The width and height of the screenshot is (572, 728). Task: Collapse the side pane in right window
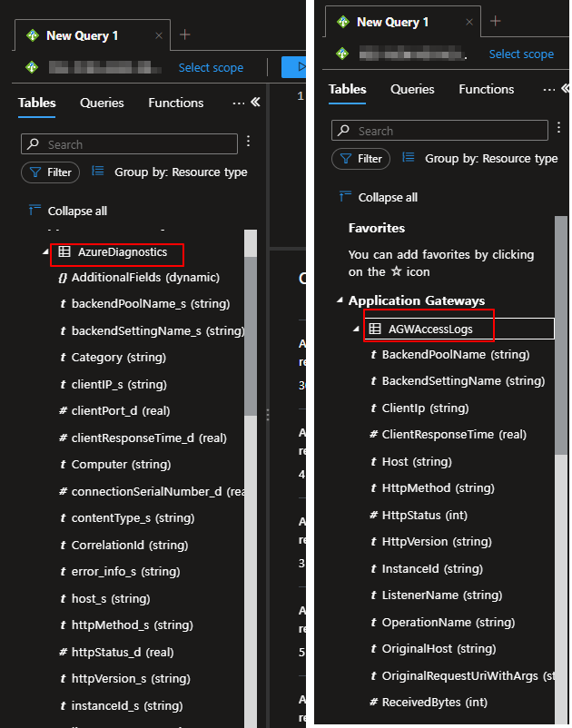click(x=565, y=88)
